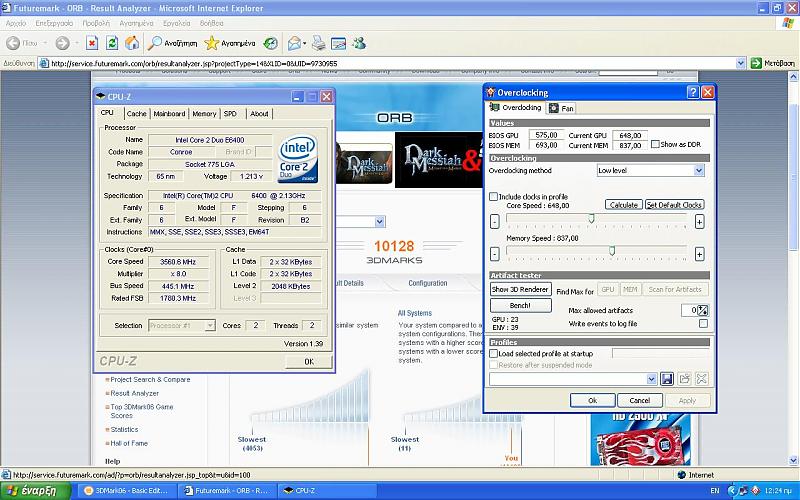Click the Calculate button

click(x=623, y=205)
